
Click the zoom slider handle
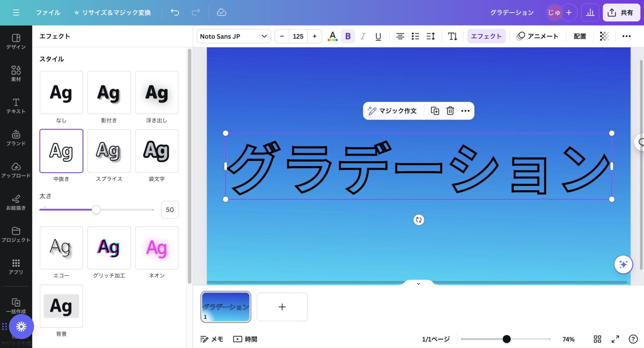pos(507,339)
